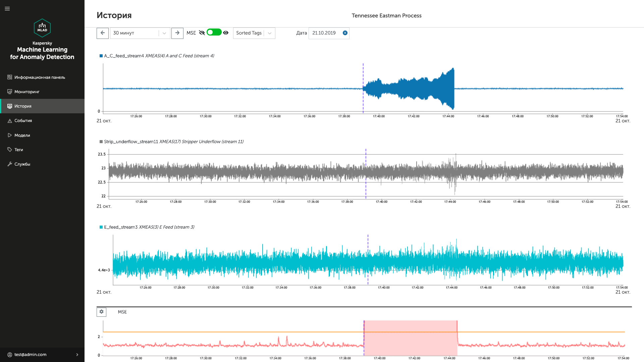The image size is (644, 362).
Task: Open MSE chart settings gear
Action: tap(101, 312)
